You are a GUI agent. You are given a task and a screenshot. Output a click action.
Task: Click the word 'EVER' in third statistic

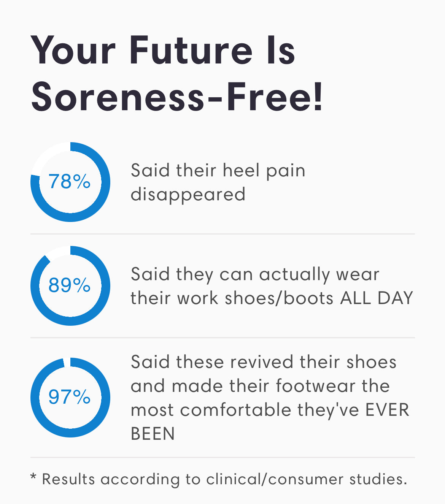[387, 410]
